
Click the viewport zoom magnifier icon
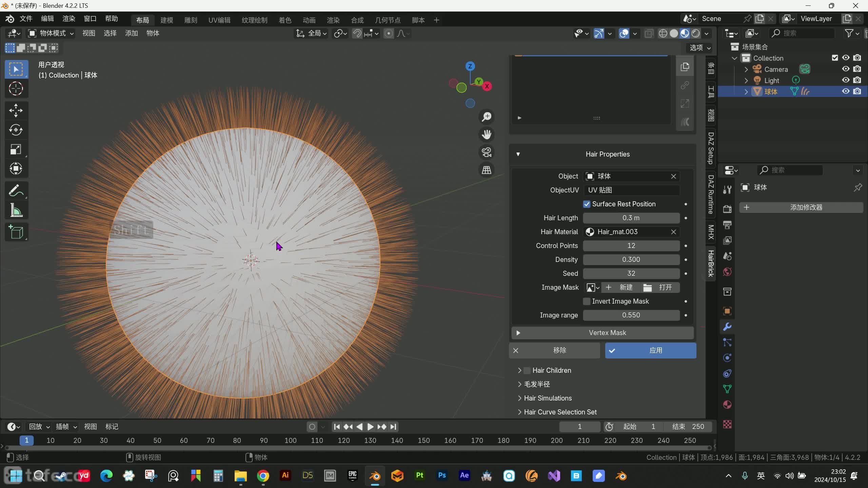click(x=487, y=117)
